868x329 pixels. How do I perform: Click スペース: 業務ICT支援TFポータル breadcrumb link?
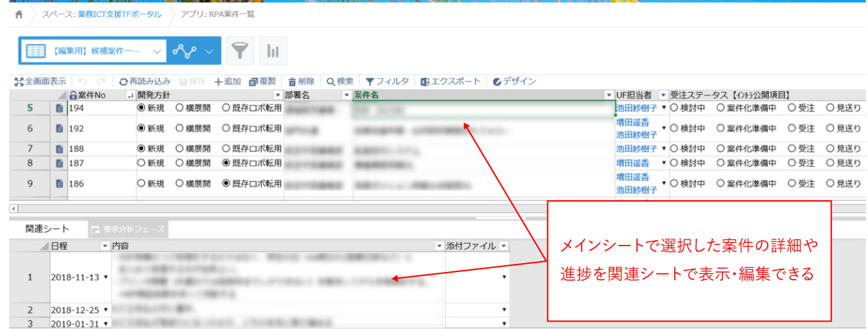tap(102, 14)
